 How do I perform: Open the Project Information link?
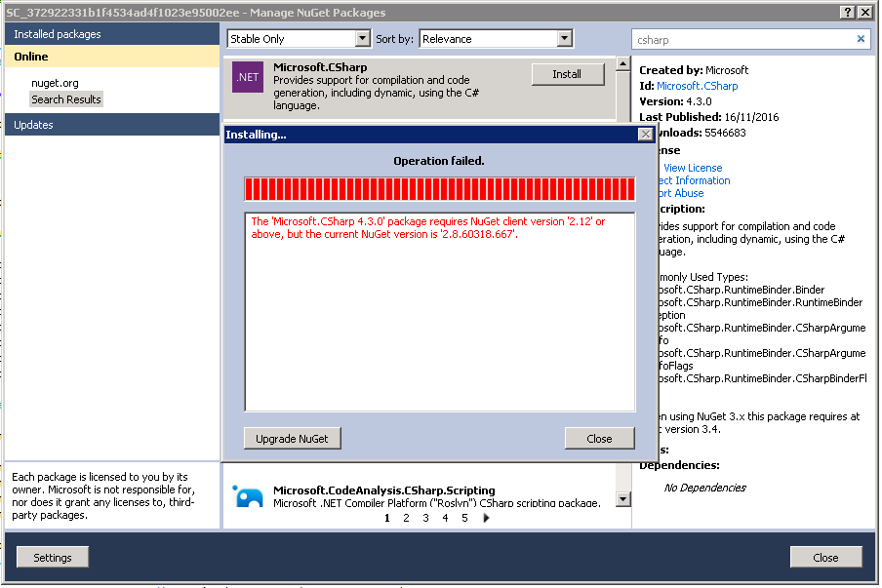[x=694, y=180]
